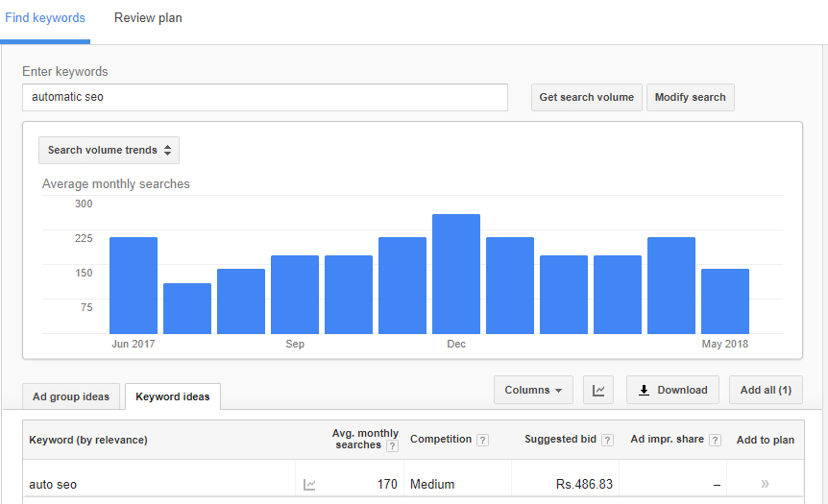
Task: Add auto seo keyword to plan arrows
Action: point(765,484)
